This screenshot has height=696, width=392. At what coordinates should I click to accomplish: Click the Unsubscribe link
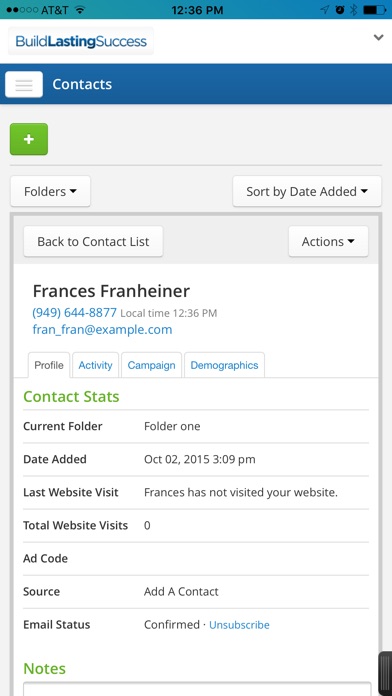pos(239,625)
